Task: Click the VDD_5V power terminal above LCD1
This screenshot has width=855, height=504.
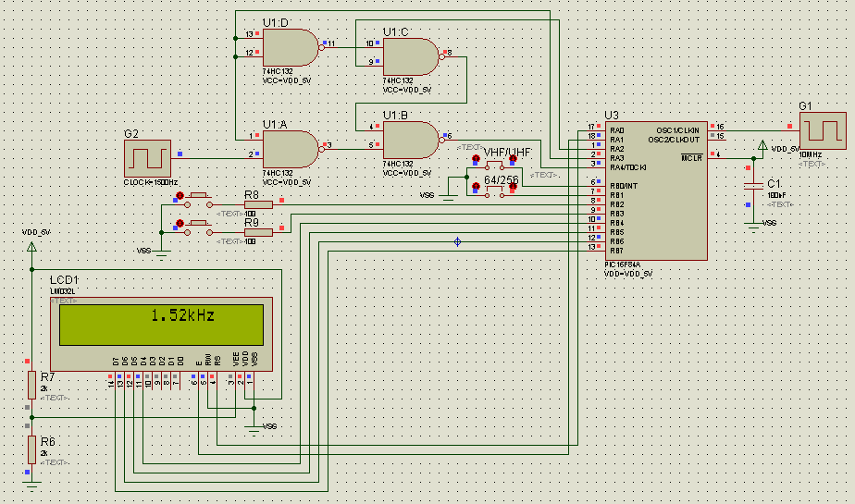Action: tap(31, 247)
